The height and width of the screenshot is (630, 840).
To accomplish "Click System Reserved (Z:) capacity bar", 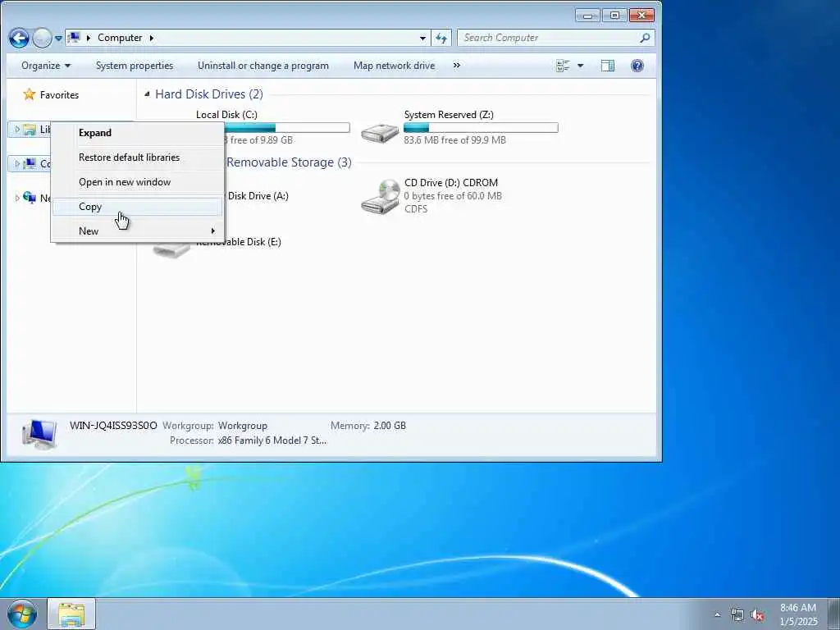I will pyautogui.click(x=481, y=127).
